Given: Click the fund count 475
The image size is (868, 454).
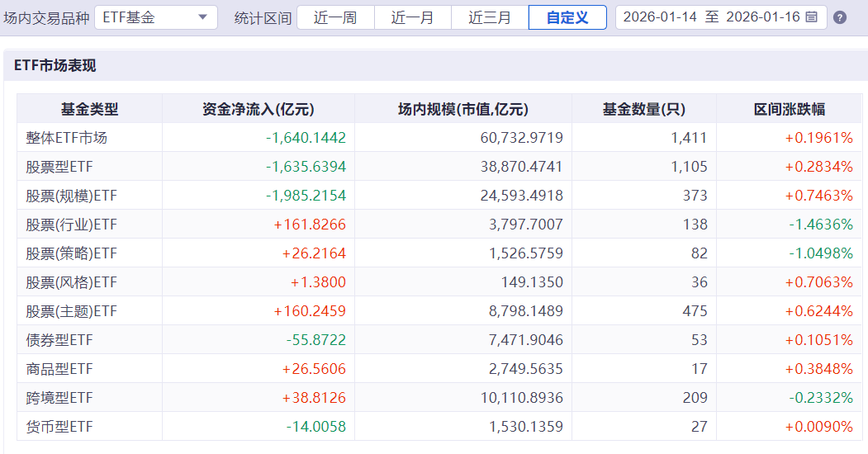Looking at the screenshot, I should coord(695,310).
